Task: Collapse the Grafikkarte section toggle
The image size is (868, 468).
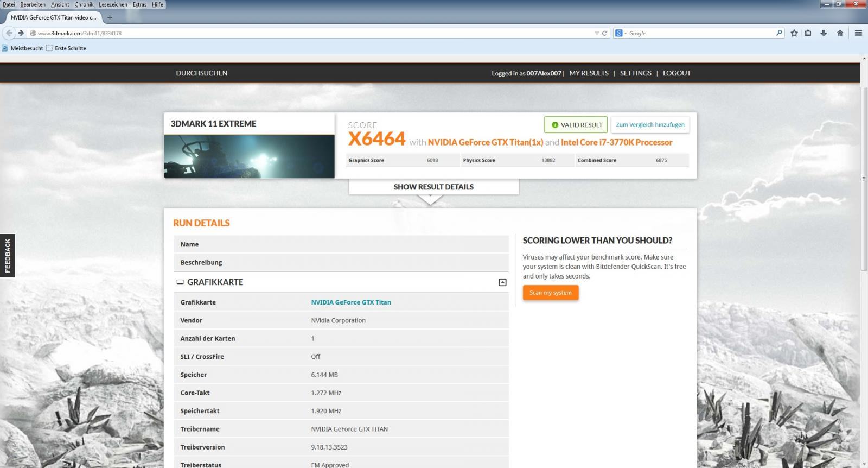Action: pyautogui.click(x=502, y=282)
